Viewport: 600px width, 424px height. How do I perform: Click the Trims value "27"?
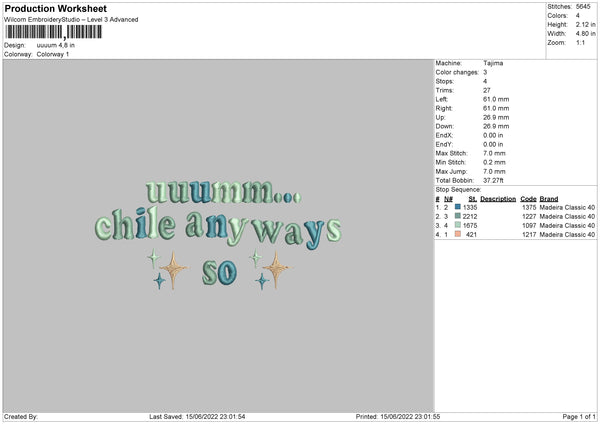point(486,90)
